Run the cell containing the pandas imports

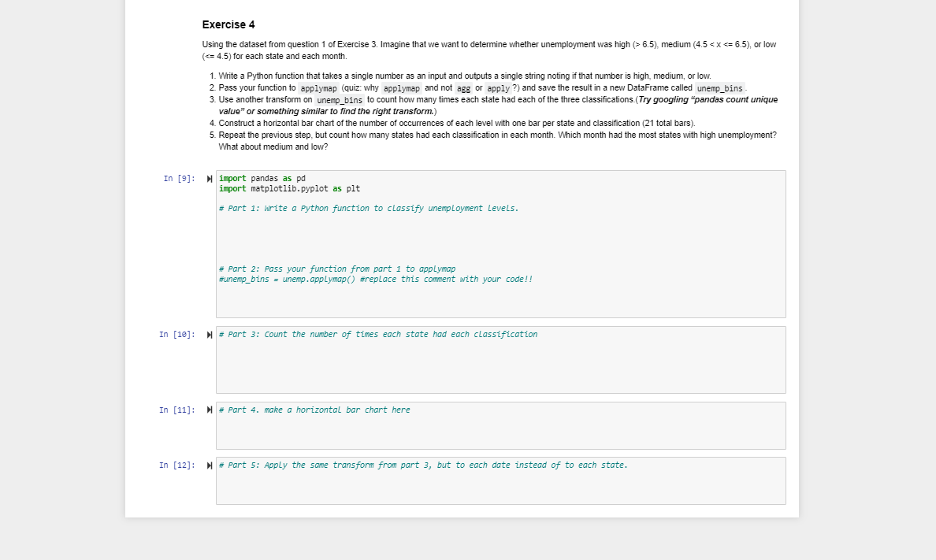[208, 178]
